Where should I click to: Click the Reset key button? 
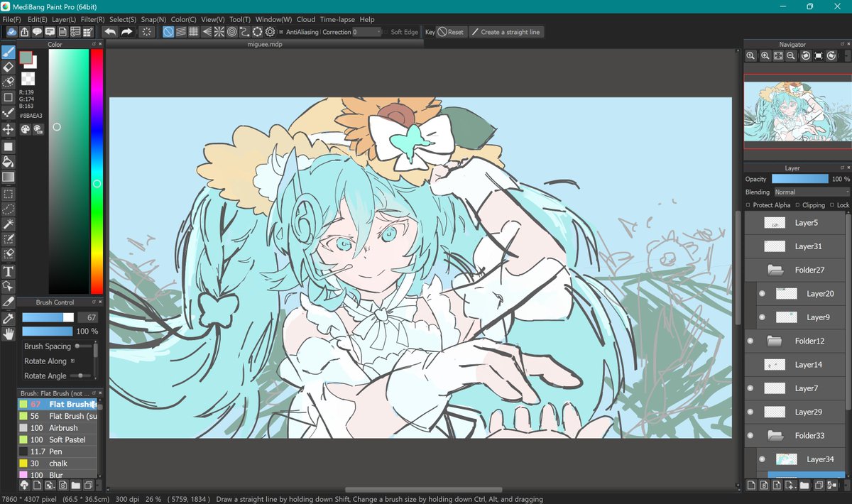[451, 32]
